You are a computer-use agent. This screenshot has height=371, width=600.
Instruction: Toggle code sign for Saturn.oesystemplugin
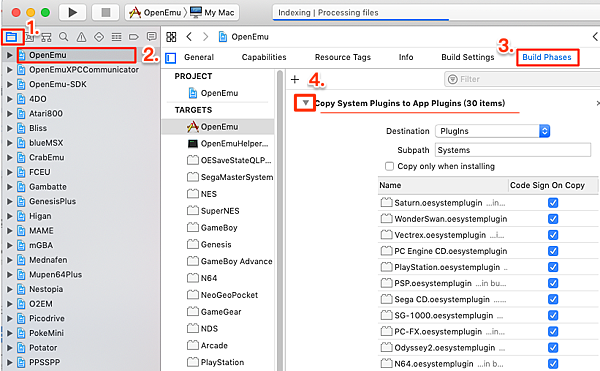click(x=553, y=203)
